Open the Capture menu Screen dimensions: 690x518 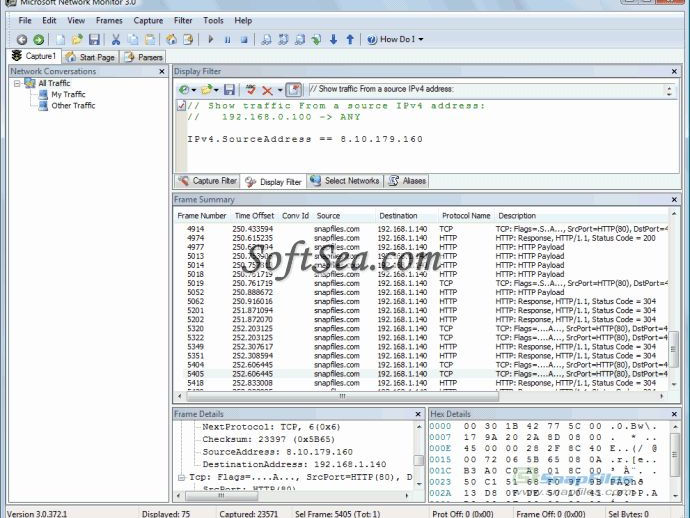click(x=148, y=20)
